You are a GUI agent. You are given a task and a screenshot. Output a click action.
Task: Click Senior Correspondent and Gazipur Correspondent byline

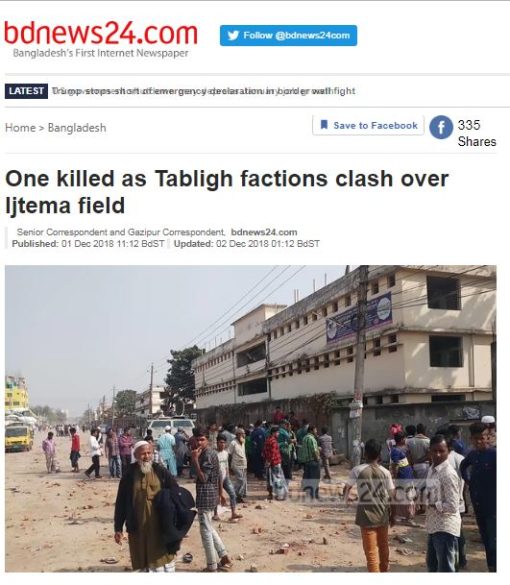coord(121,232)
